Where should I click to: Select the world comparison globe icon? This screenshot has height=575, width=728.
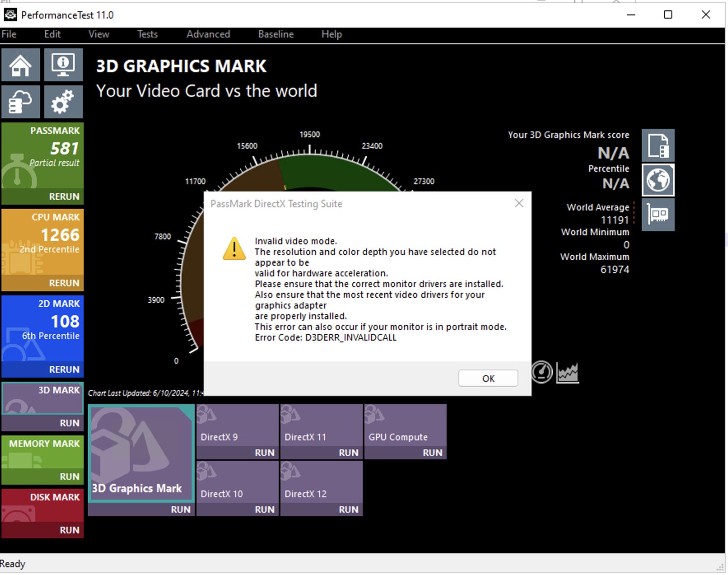click(658, 180)
